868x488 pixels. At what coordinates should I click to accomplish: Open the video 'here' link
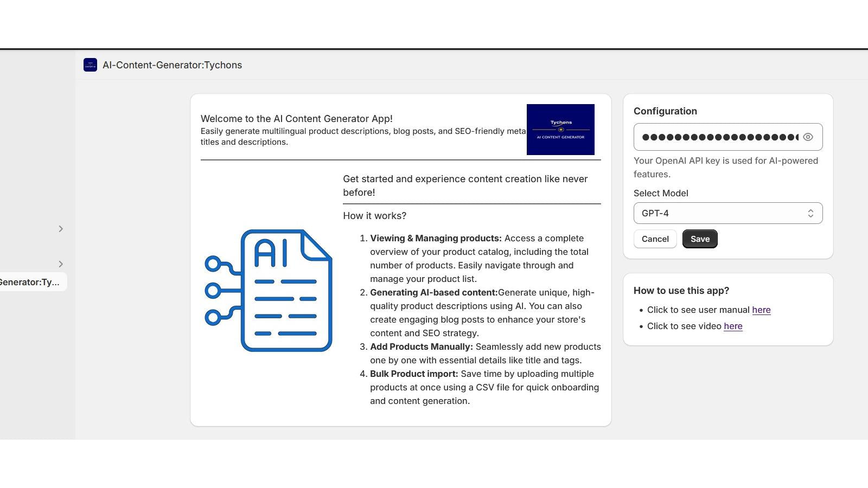click(x=733, y=326)
